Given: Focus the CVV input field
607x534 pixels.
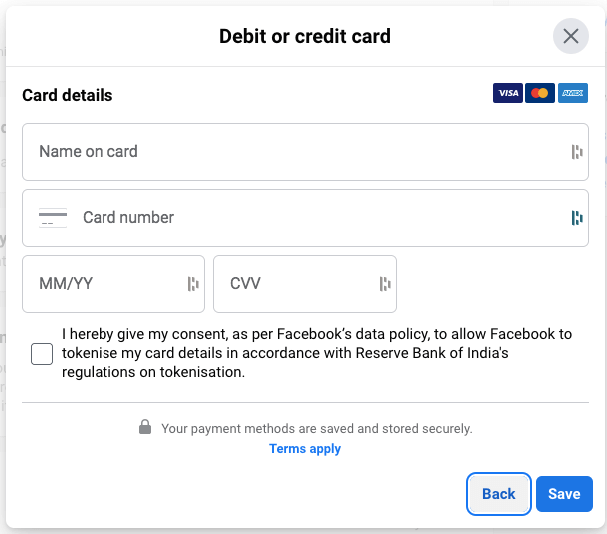Looking at the screenshot, I should (x=295, y=284).
